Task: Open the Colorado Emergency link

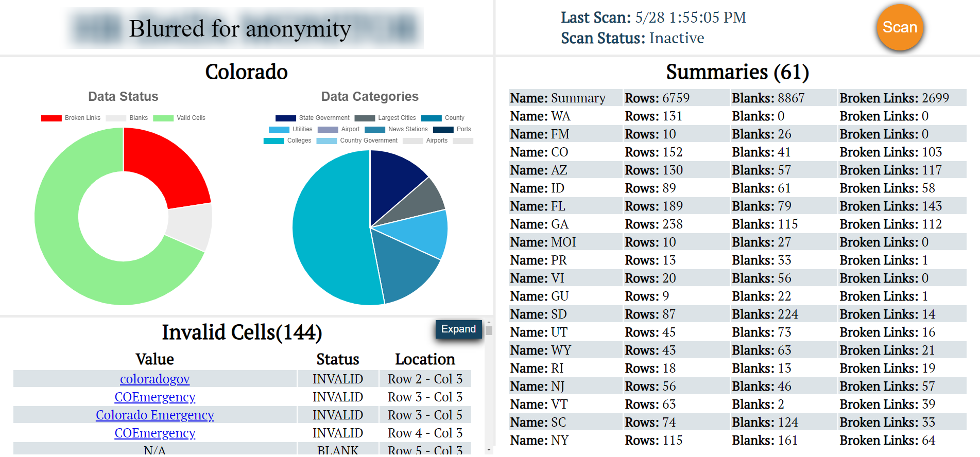Action: coord(154,415)
